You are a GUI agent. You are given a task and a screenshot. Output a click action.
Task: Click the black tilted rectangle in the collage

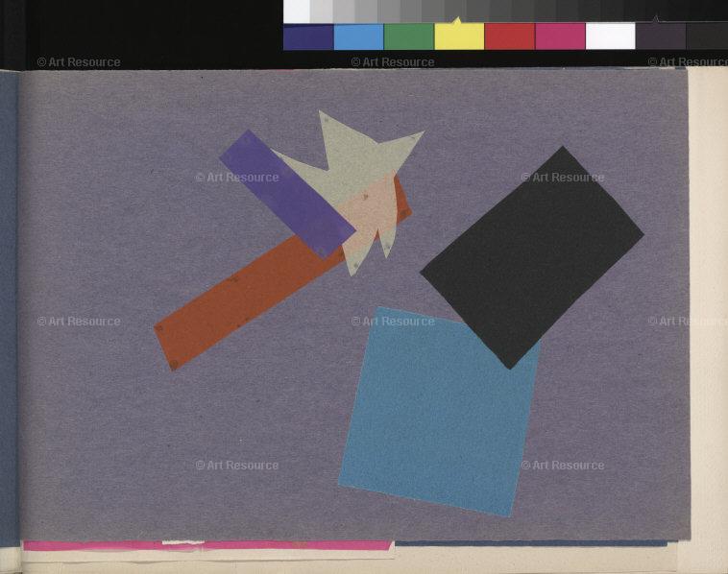pos(532,257)
